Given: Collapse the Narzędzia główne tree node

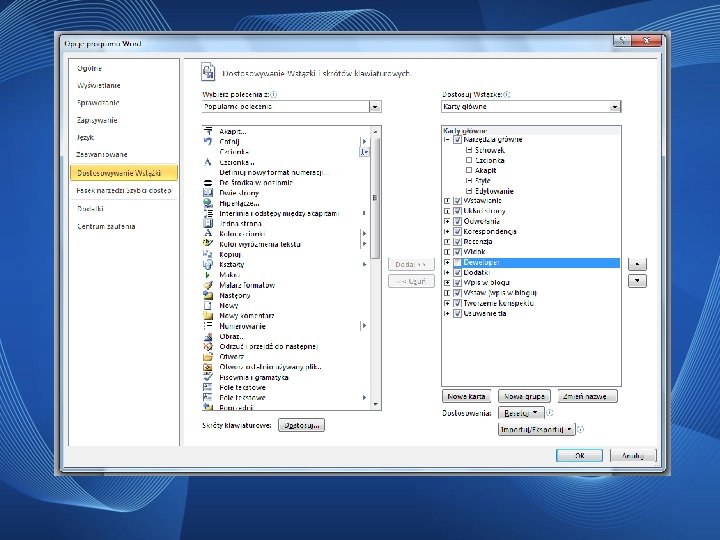Looking at the screenshot, I should [x=447, y=140].
